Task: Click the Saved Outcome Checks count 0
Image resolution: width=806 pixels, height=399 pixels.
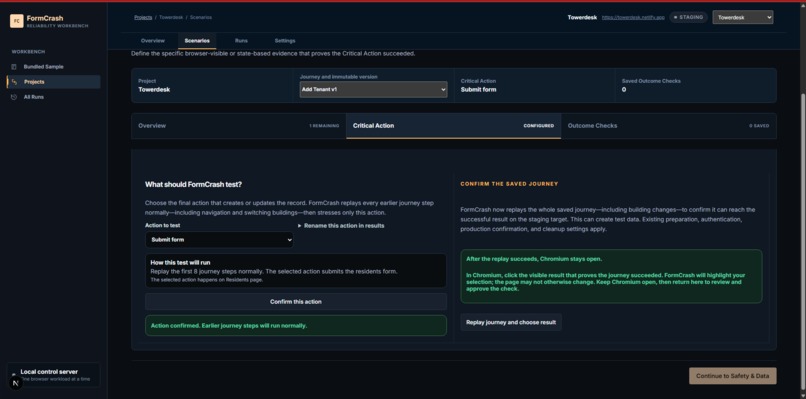Action: point(624,89)
